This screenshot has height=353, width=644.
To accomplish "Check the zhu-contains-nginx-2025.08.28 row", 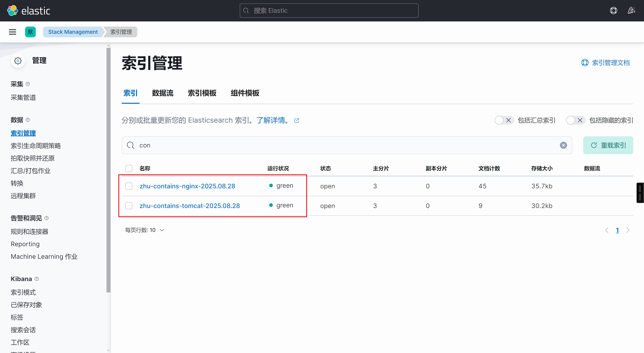I will click(x=129, y=186).
